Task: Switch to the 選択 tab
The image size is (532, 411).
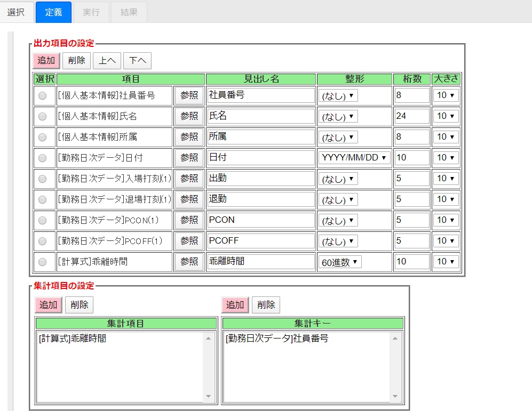Action: click(16, 12)
